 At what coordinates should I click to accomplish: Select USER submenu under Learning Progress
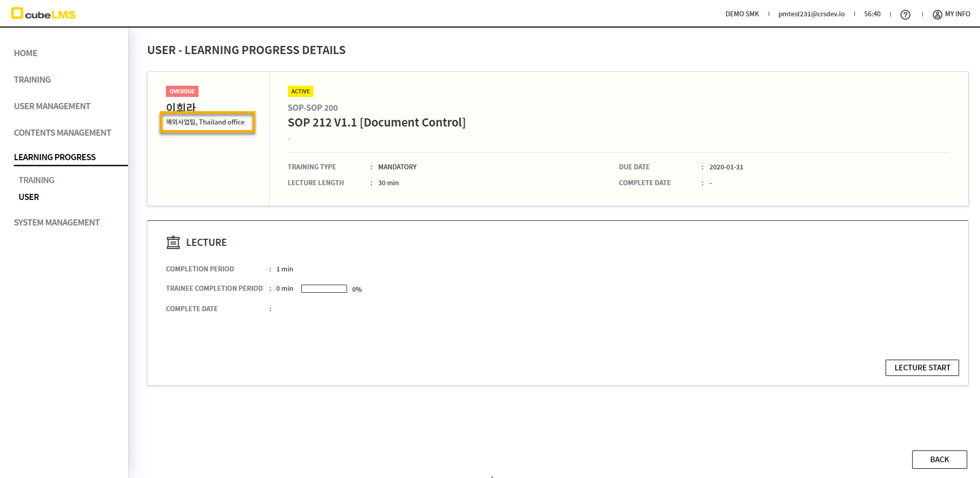pyautogui.click(x=29, y=197)
